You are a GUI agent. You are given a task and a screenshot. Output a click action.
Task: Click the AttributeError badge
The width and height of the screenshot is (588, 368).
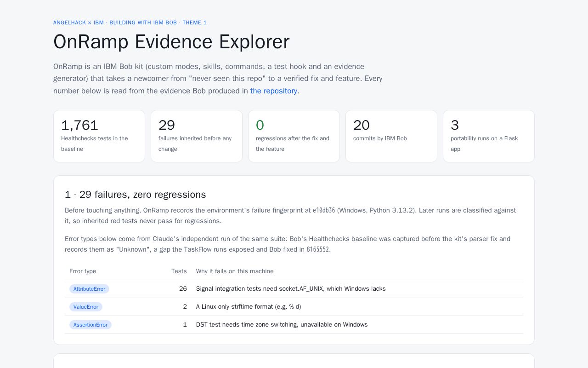pyautogui.click(x=89, y=289)
